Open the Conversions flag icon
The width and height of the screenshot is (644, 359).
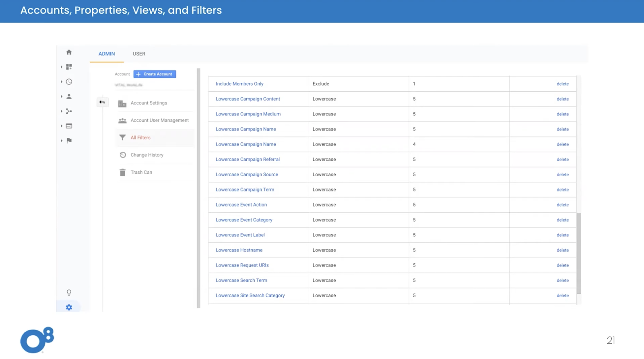[69, 141]
